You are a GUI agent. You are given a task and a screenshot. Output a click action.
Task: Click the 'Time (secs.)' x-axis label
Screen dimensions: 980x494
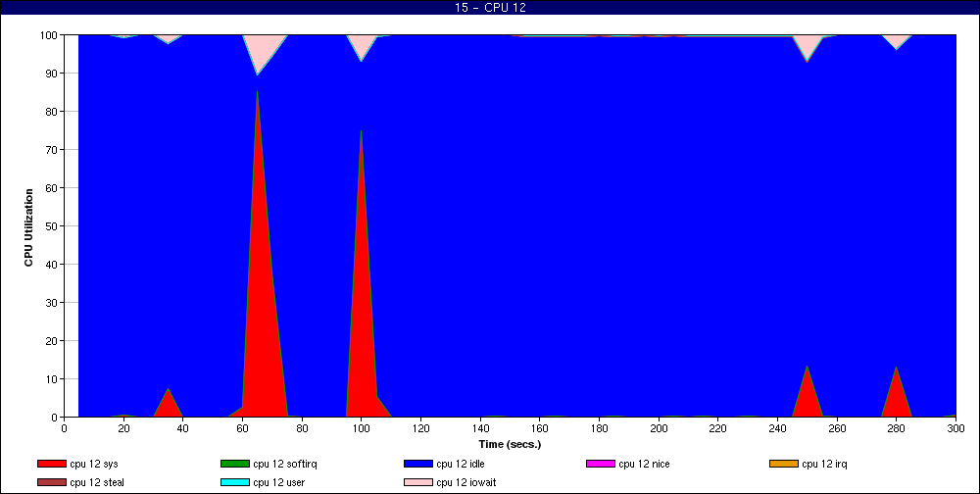[510, 445]
